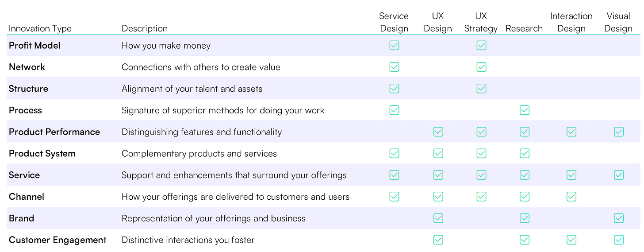
Task: Uncheck Structure row Service Design checkbox
Action: [x=394, y=89]
